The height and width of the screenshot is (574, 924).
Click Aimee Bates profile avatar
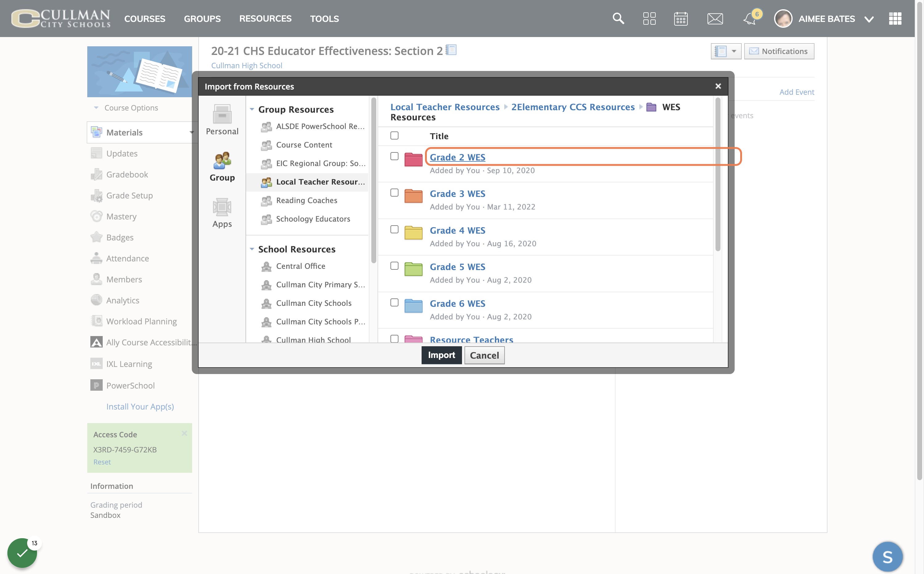pos(783,18)
